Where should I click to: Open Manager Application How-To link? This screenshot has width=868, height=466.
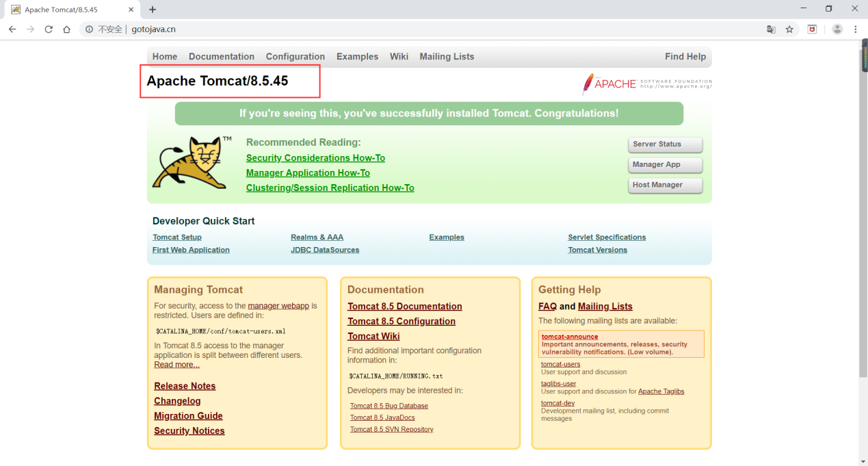click(x=308, y=173)
